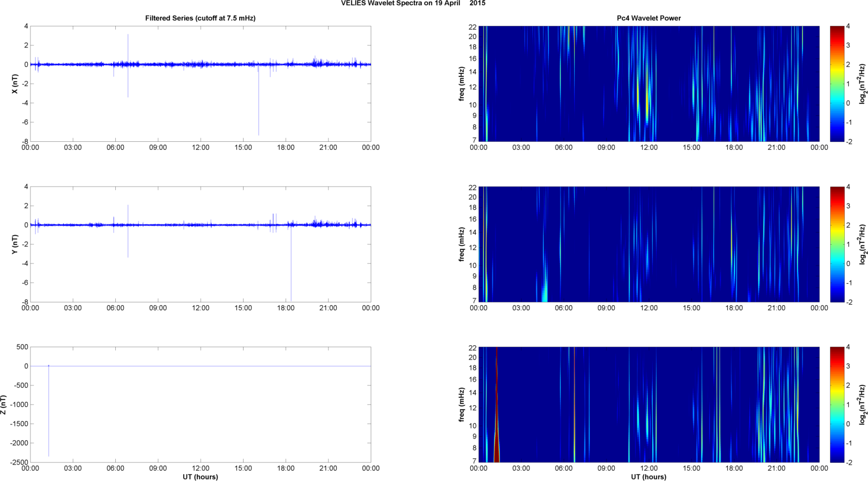Click UT (hours) label under Z series plot
The image size is (868, 481).
200,477
